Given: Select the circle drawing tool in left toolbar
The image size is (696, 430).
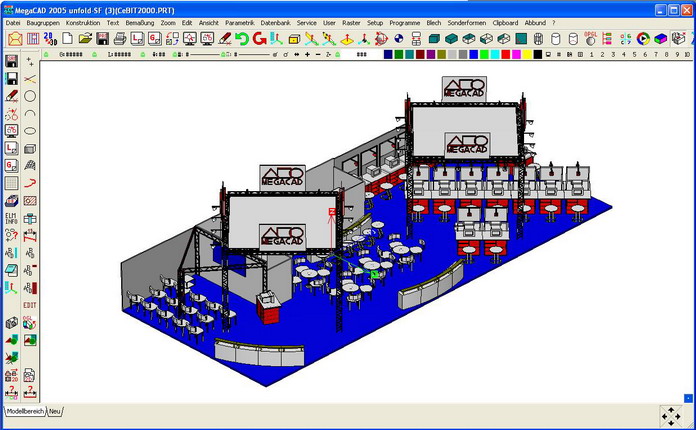Looking at the screenshot, I should 30,96.
